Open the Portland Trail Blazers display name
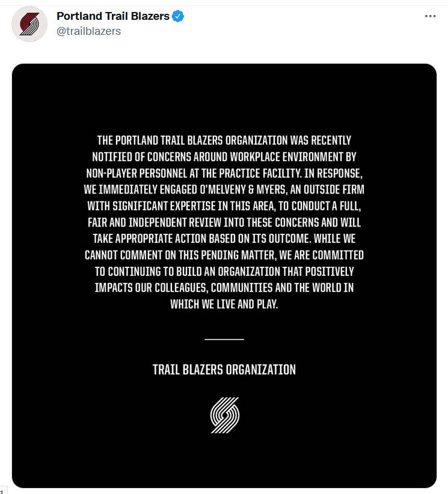This screenshot has height=494, width=448. (113, 16)
